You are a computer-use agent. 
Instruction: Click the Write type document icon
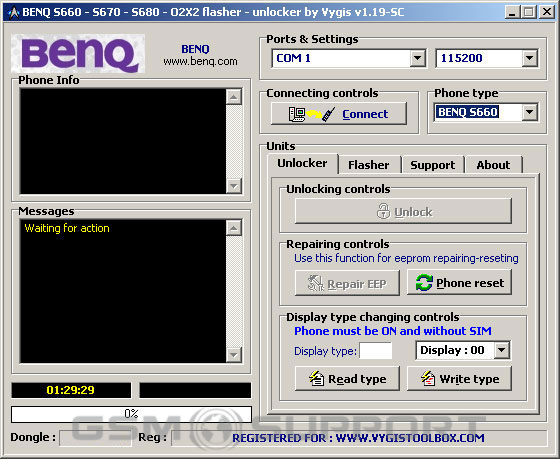pyautogui.click(x=428, y=378)
